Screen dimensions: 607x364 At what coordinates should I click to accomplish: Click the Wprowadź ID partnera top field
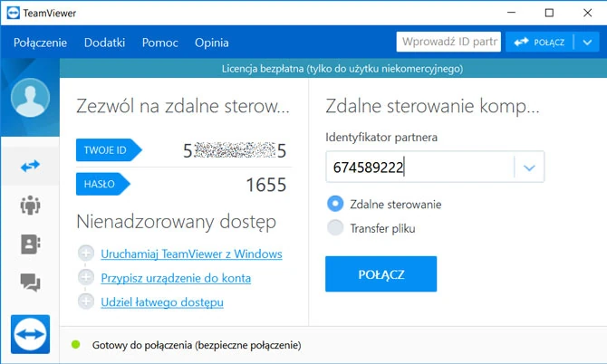point(448,42)
